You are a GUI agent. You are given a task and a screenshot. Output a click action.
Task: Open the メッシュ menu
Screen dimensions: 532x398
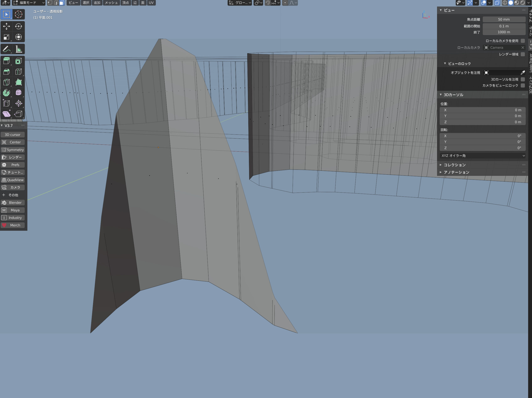tap(111, 3)
